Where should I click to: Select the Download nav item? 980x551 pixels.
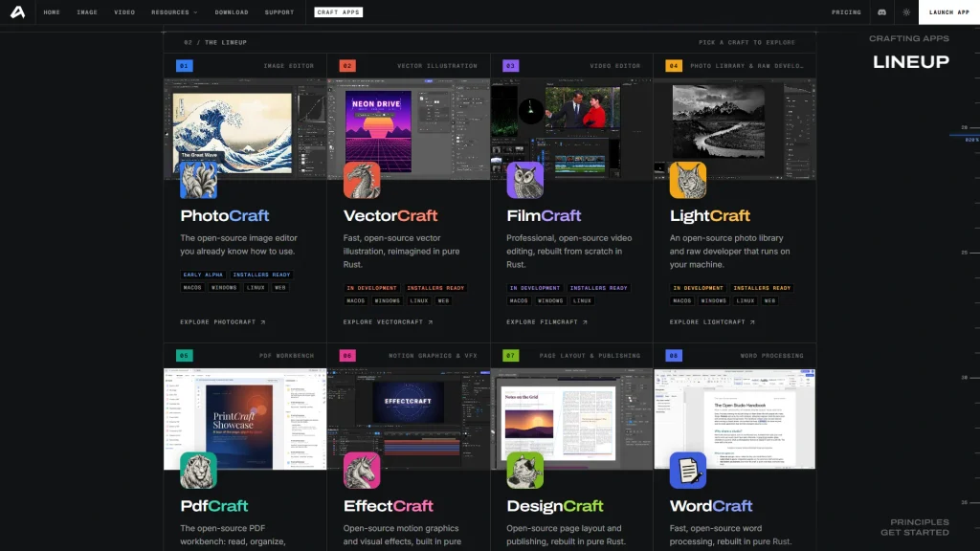pyautogui.click(x=232, y=12)
